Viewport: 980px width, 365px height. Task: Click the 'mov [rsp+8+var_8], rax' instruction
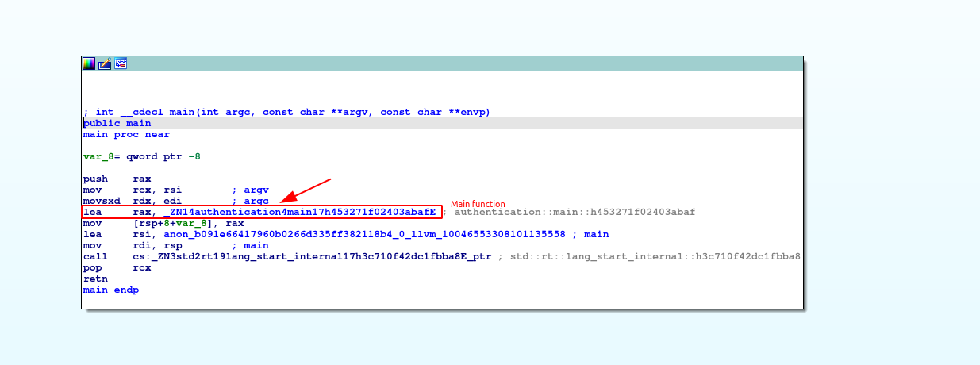pyautogui.click(x=163, y=223)
